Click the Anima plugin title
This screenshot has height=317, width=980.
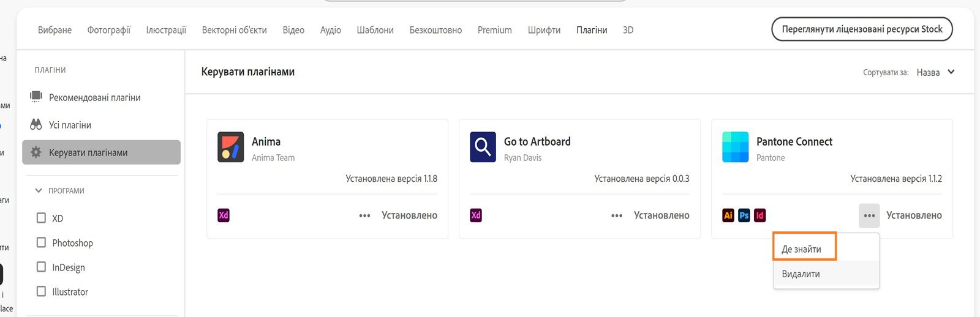pos(266,141)
